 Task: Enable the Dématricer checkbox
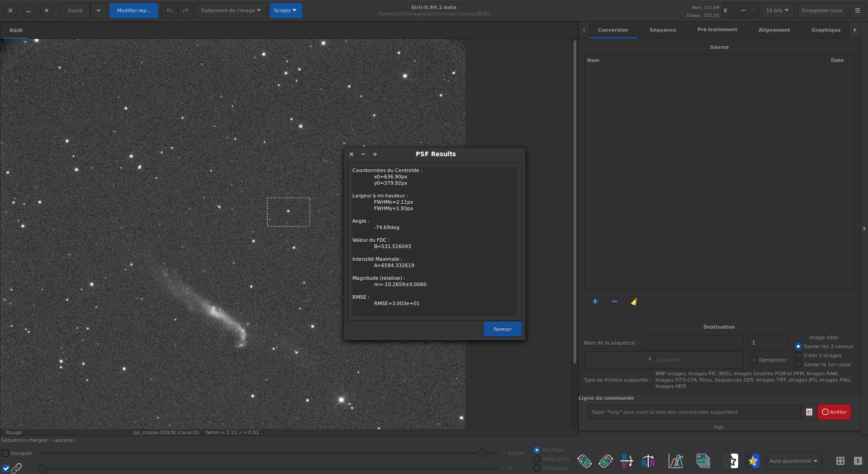pyautogui.click(x=754, y=360)
